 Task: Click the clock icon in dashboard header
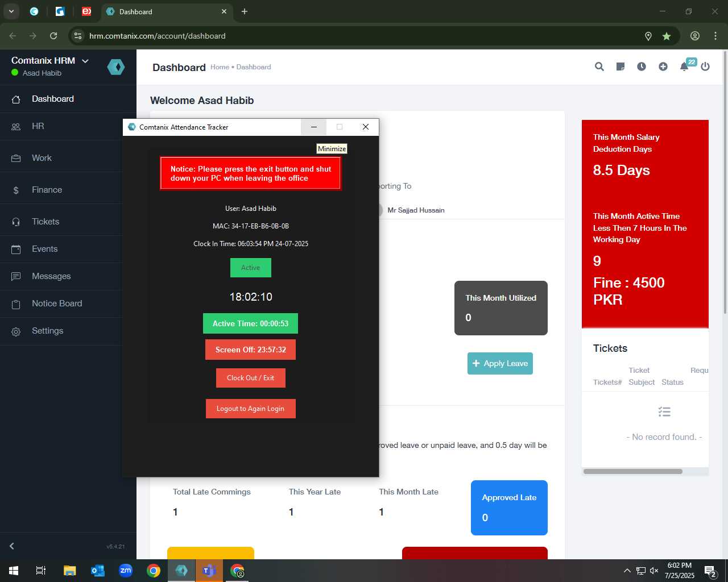642,66
